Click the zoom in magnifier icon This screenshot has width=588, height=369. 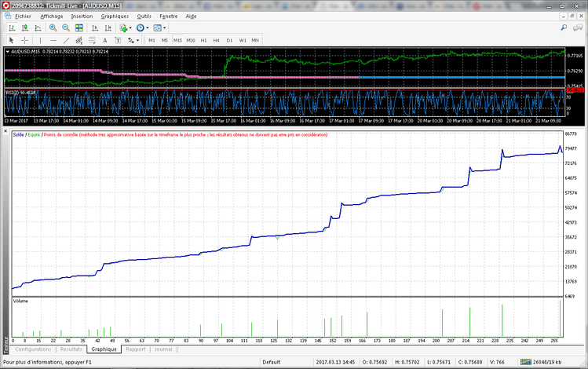pyautogui.click(x=53, y=28)
